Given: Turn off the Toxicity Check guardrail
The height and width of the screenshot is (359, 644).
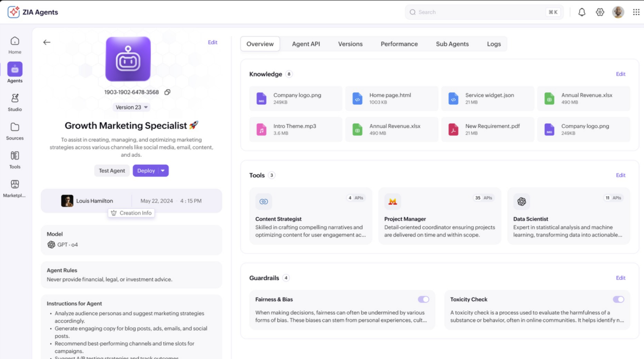Looking at the screenshot, I should click(x=619, y=299).
